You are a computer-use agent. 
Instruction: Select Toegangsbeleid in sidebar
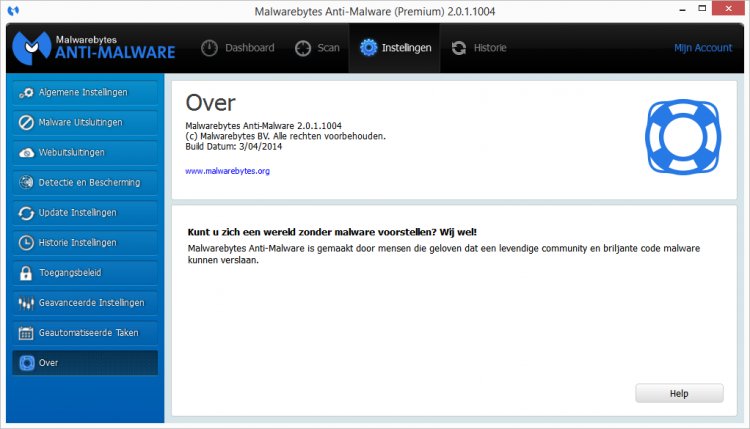click(85, 273)
